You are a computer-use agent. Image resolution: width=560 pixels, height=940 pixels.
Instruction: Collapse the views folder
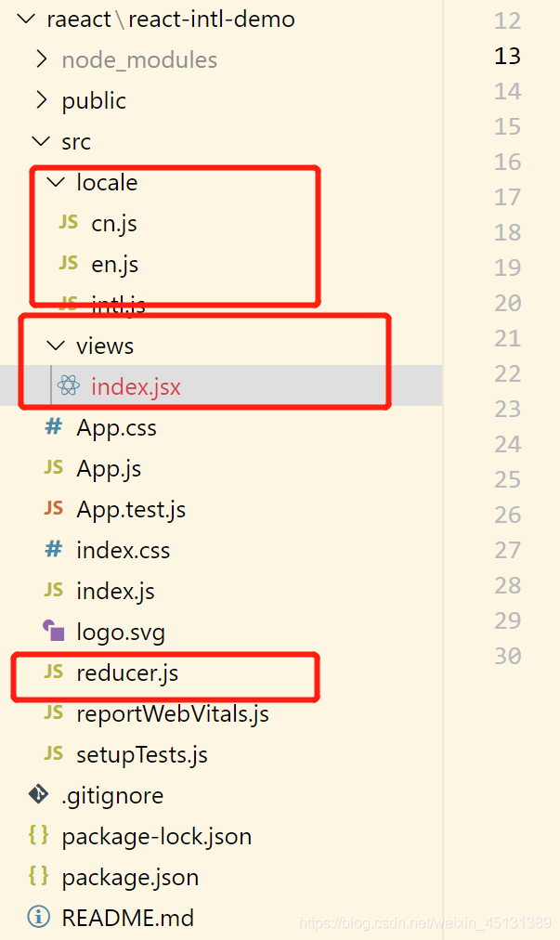point(55,346)
